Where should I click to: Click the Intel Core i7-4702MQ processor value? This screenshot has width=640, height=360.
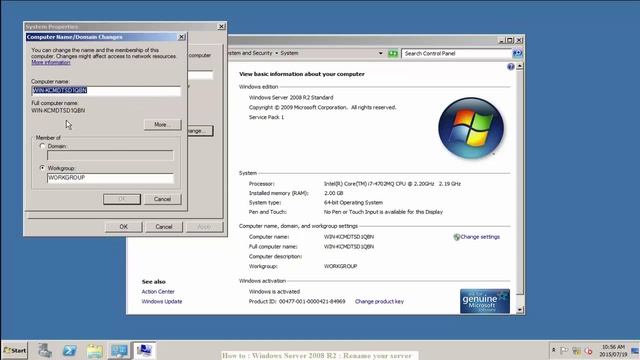click(x=392, y=184)
